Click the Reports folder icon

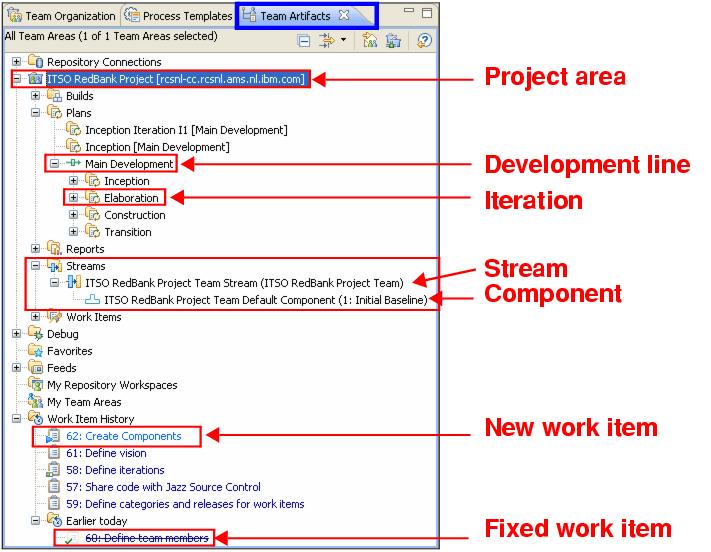(x=54, y=248)
